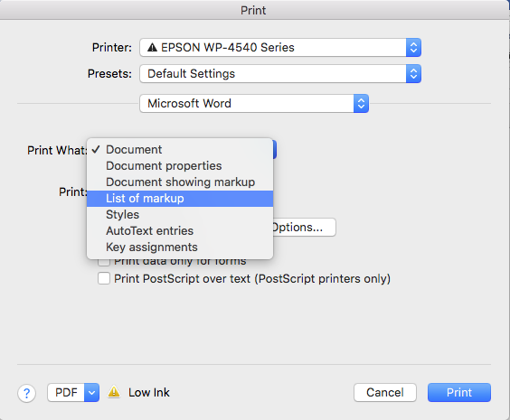The image size is (510, 420).
Task: Click the Cancel button
Action: [x=385, y=392]
